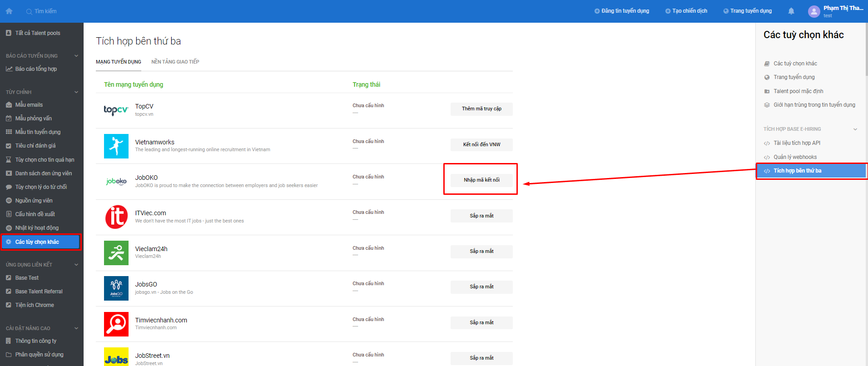Click the Trạng thái column header
The image size is (868, 366).
coord(367,84)
